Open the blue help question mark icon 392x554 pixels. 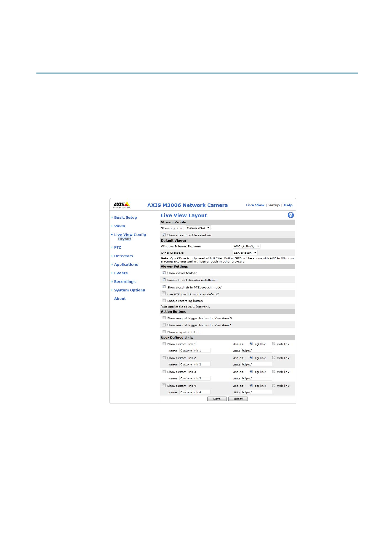(291, 215)
